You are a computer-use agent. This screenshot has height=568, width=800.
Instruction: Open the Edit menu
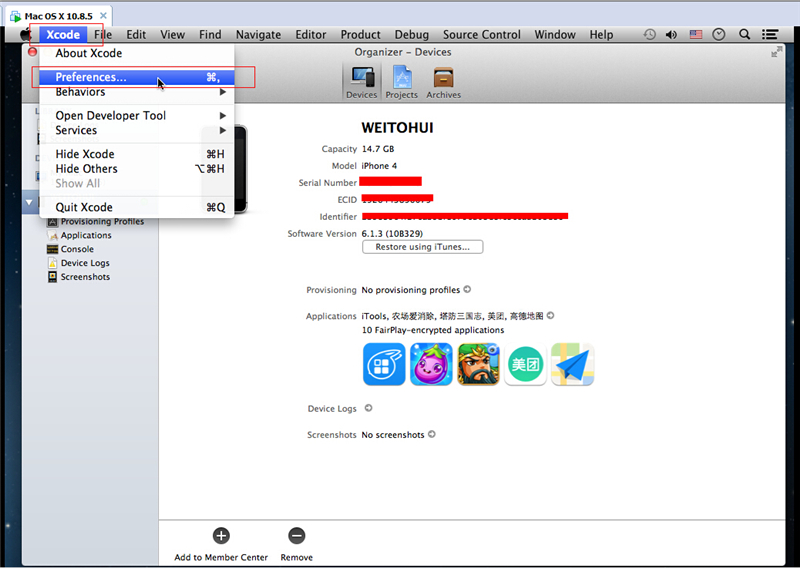[x=136, y=34]
